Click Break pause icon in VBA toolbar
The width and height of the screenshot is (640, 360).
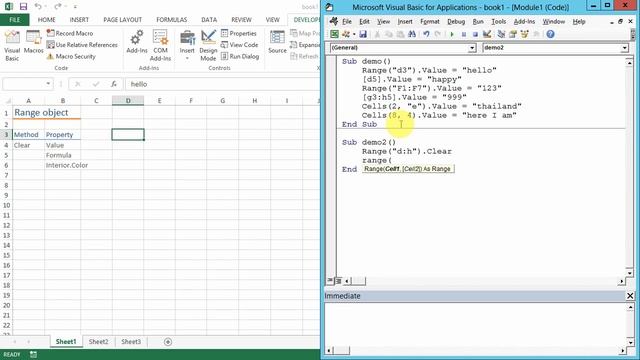464,34
